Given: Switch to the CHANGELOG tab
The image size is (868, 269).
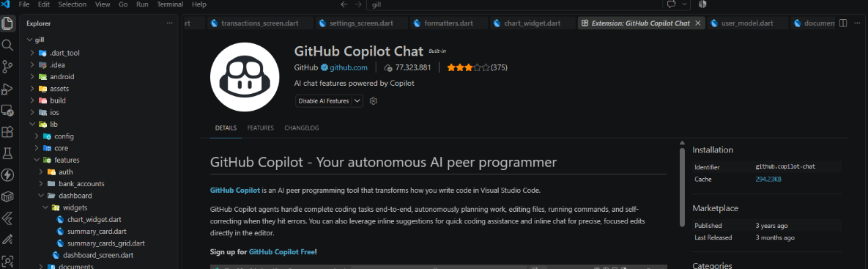Looking at the screenshot, I should coord(301,128).
